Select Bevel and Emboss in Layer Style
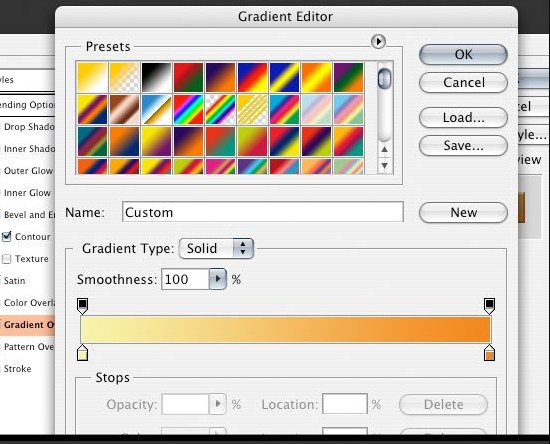Viewport: 550px width, 444px height. (29, 215)
